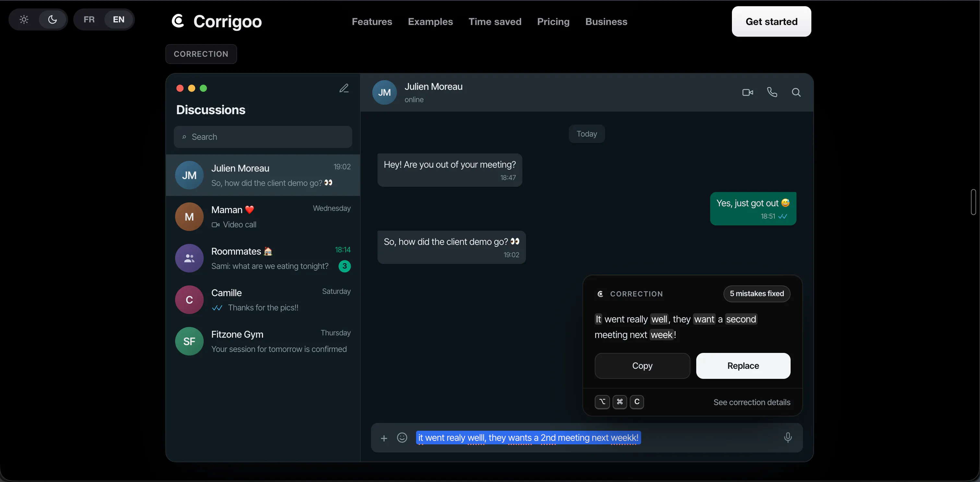Click the Corrigoo icon in correction popup
This screenshot has height=482, width=980.
tap(600, 294)
